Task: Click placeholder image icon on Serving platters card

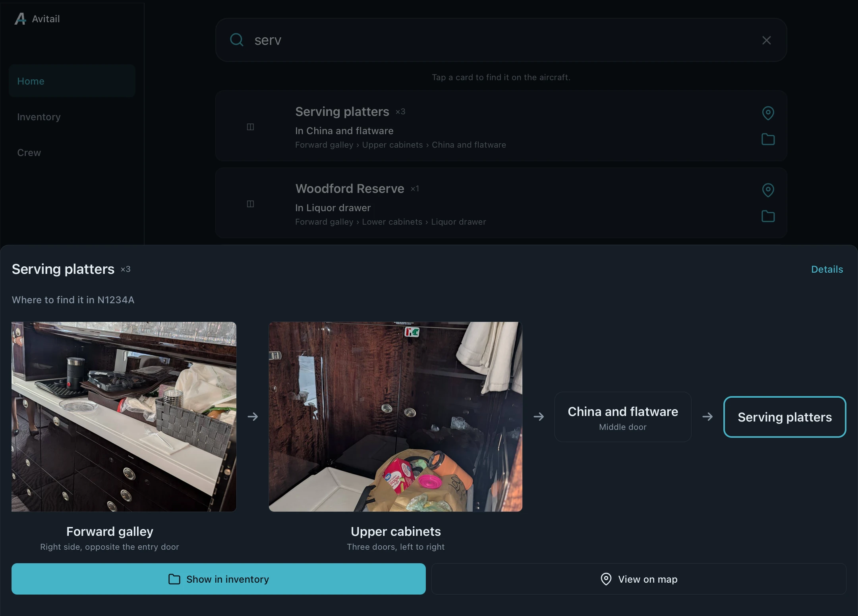Action: coord(250,127)
